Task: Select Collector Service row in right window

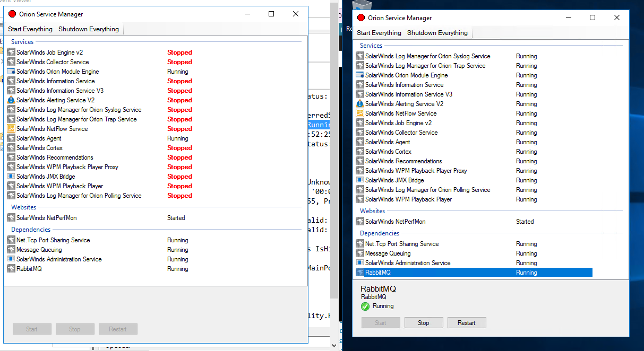Action: point(474,133)
